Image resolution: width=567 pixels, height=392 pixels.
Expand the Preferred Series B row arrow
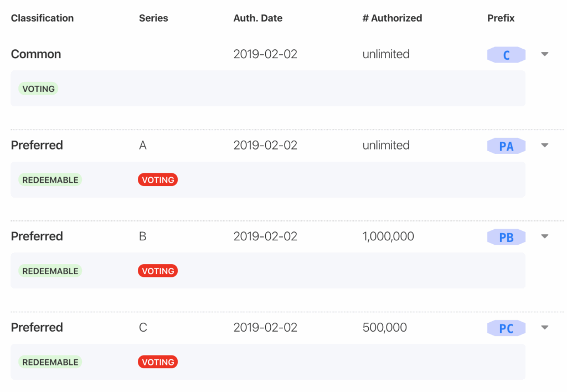tap(544, 236)
